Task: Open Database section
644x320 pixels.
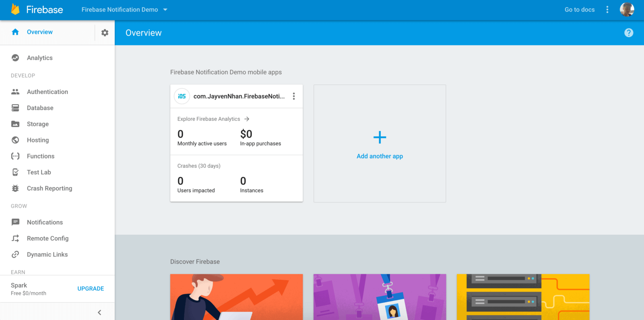Action: [x=40, y=108]
